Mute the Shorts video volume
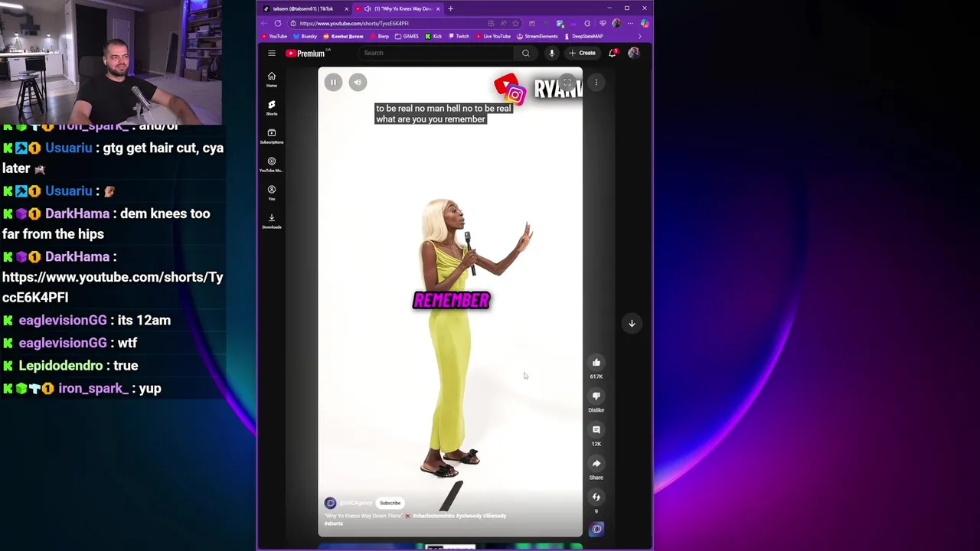Screen dimensions: 980x551 [358, 82]
